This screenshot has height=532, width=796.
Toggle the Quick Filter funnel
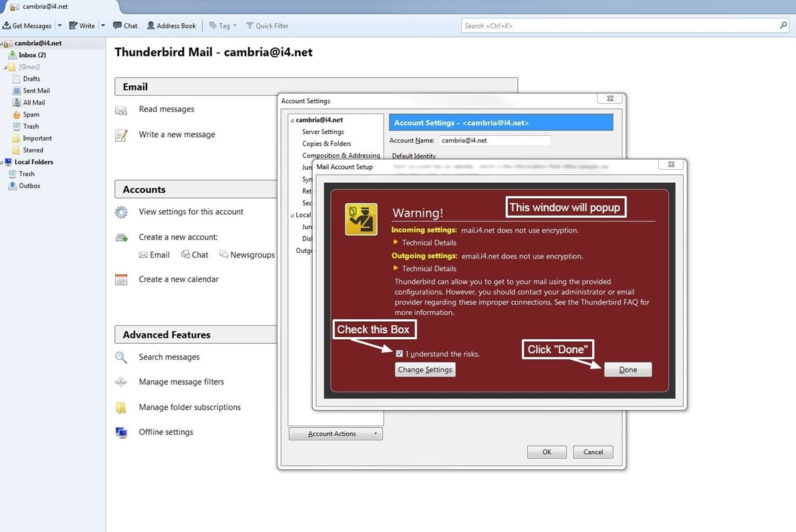click(250, 25)
